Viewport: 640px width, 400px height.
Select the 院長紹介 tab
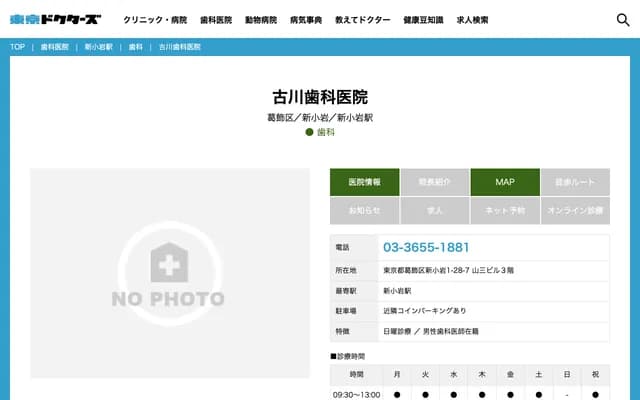coord(434,182)
